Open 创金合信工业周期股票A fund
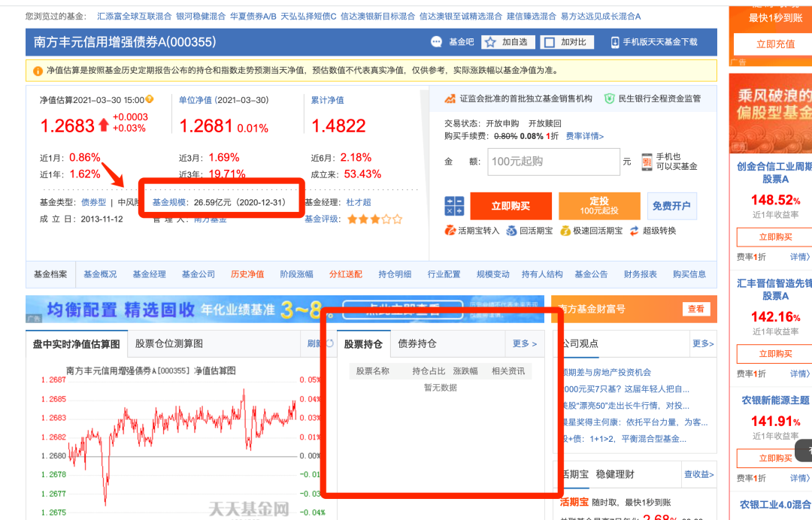The image size is (812, 520). pyautogui.click(x=774, y=173)
